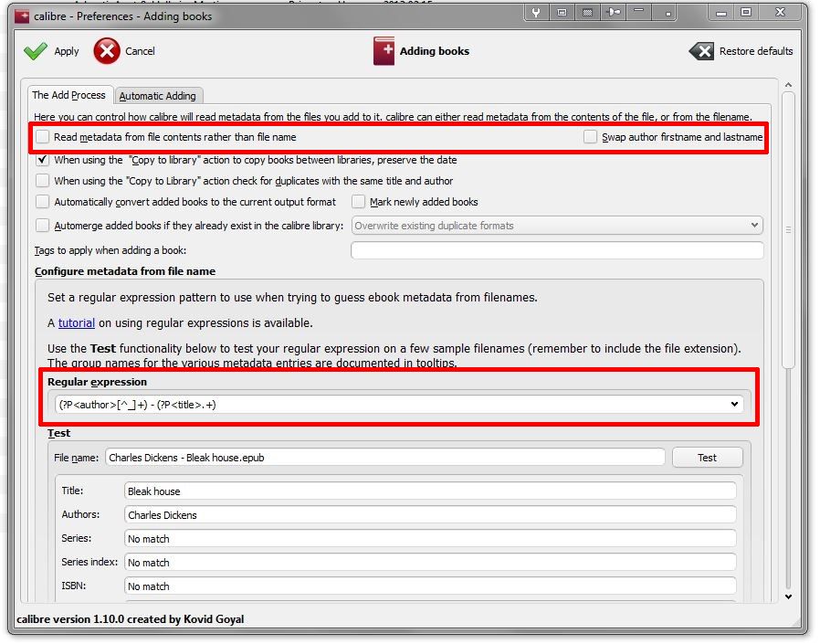Click the Series index result field

pyautogui.click(x=430, y=563)
